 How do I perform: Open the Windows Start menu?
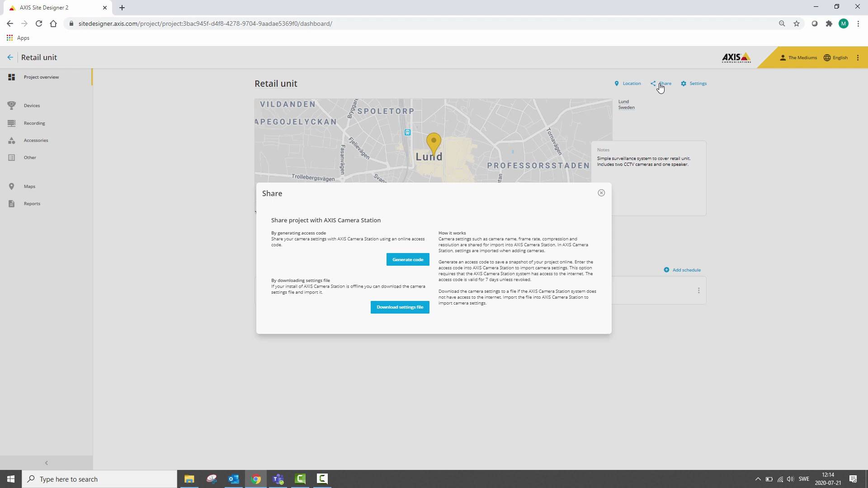[11, 479]
